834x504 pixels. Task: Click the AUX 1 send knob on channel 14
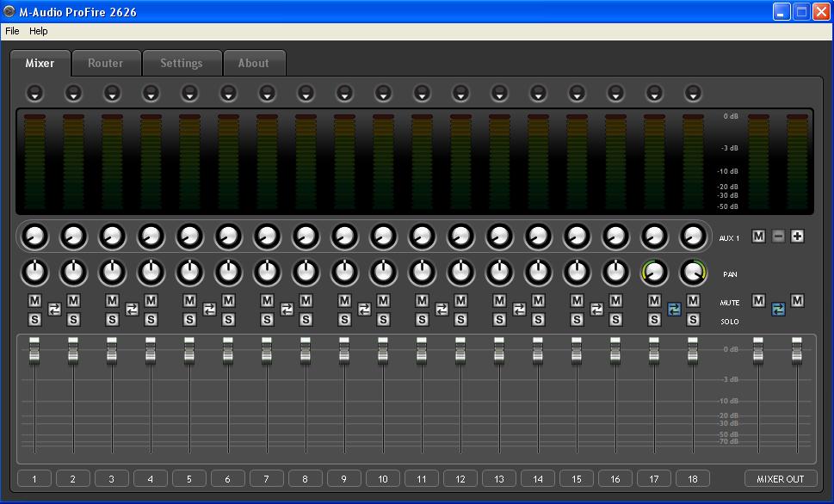tap(538, 236)
